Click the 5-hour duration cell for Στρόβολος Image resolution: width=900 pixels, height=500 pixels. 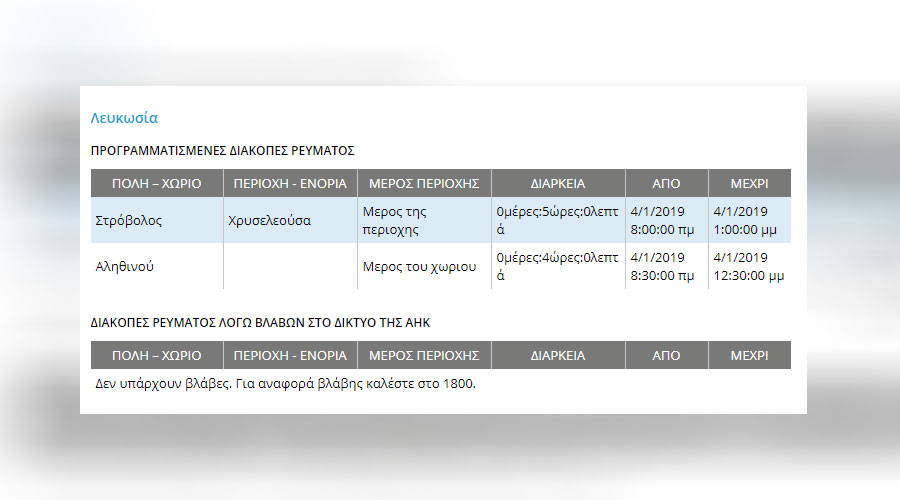558,220
